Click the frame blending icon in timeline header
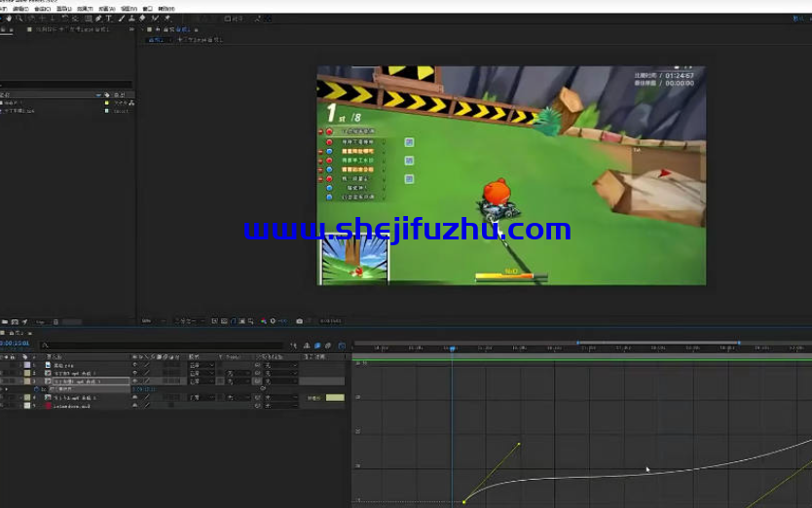This screenshot has height=508, width=812. (x=316, y=345)
